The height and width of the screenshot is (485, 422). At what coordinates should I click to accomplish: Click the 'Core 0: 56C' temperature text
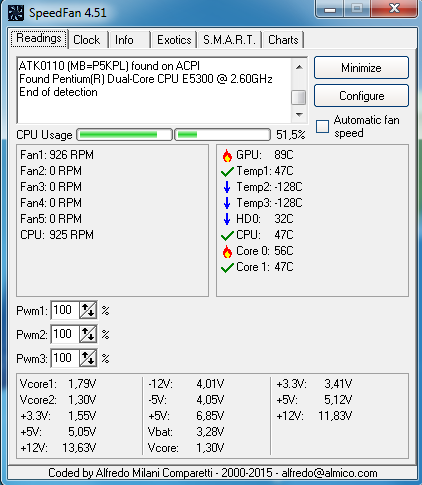point(265,251)
